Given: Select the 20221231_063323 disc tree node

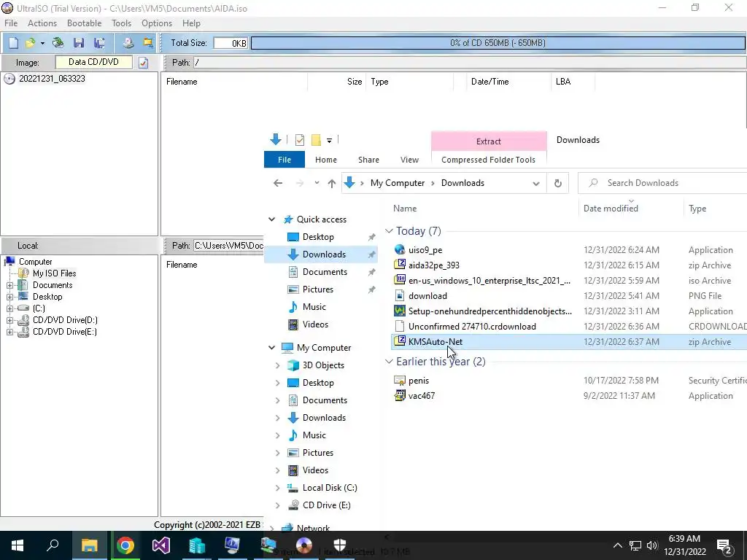Looking at the screenshot, I should tap(52, 79).
